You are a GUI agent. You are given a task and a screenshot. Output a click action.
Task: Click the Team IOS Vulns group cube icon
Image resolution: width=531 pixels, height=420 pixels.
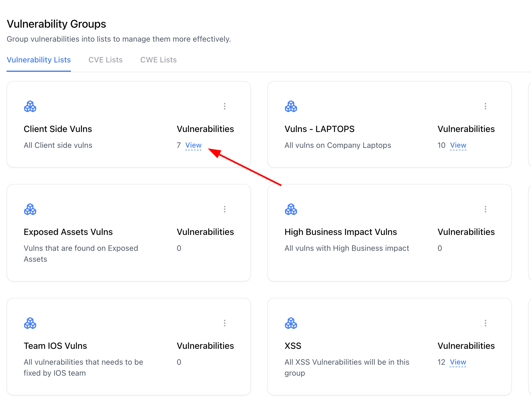click(30, 323)
